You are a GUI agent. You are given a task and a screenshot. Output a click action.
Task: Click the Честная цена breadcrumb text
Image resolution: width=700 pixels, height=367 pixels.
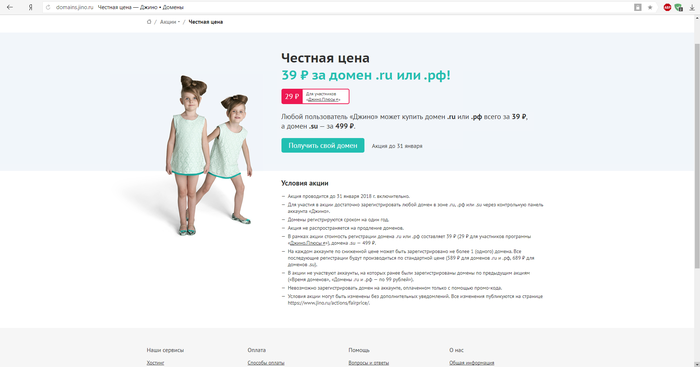(x=205, y=22)
